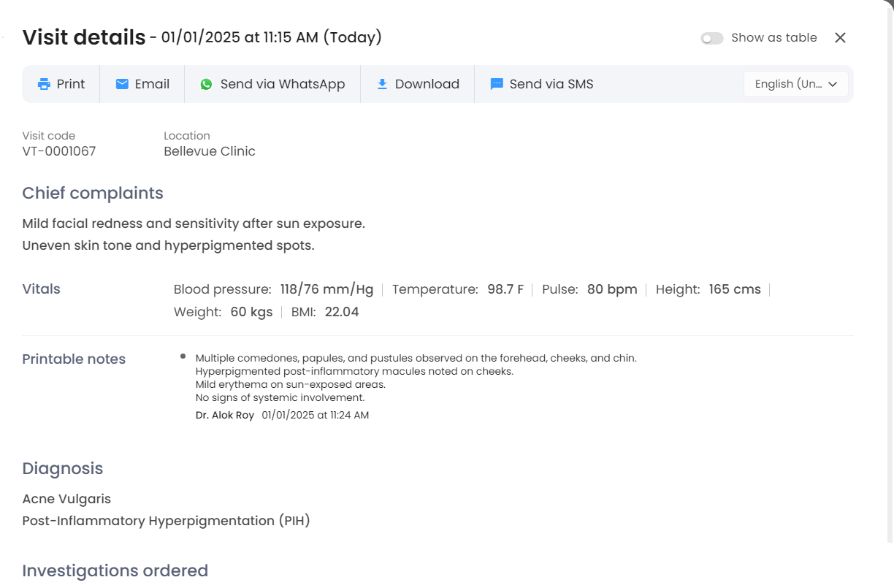Select the Send via SMS option
Image resolution: width=894 pixels, height=588 pixels.
[551, 84]
